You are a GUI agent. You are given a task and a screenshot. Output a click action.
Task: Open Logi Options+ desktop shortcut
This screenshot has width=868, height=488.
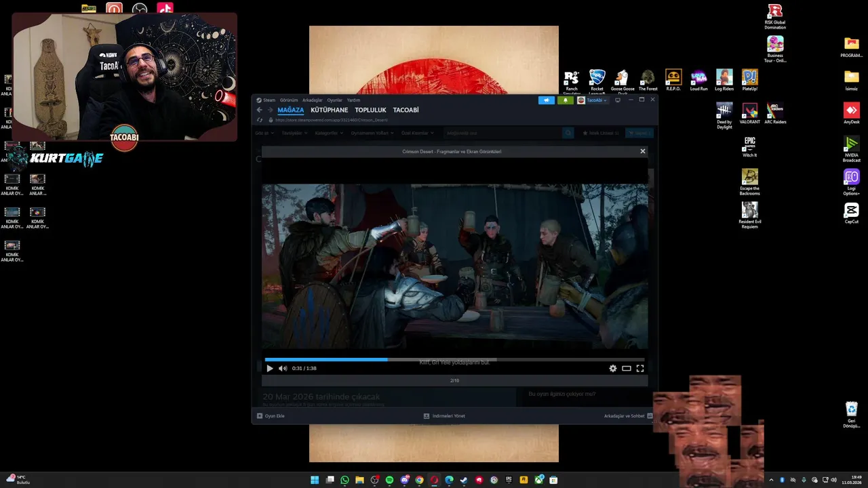click(x=852, y=183)
